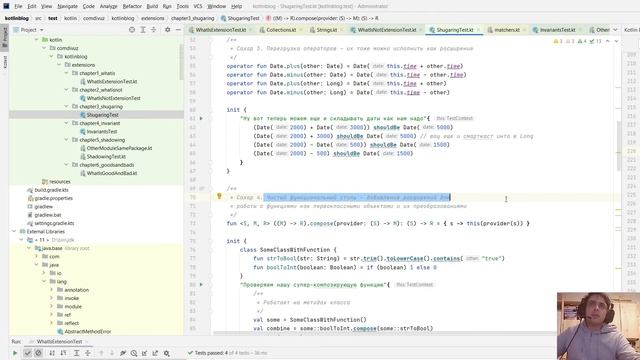This screenshot has height=360, width=640.
Task: Open Run panel settings gear
Action: 167,353
